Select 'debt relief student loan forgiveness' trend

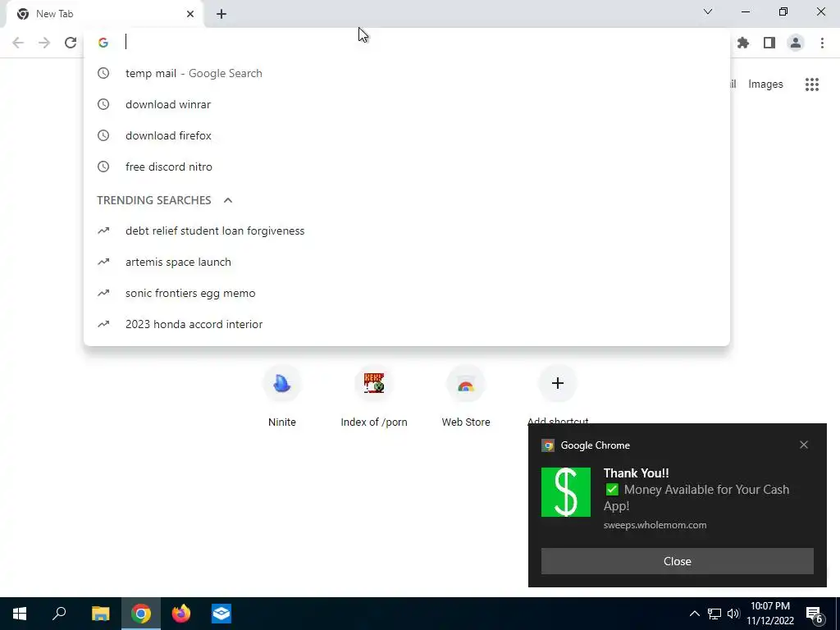pos(407,231)
